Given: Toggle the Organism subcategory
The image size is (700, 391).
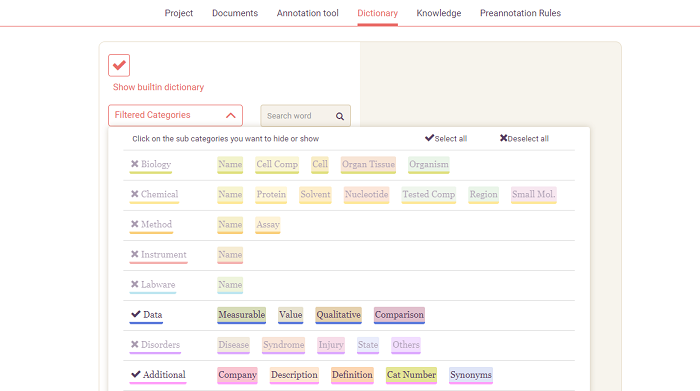Looking at the screenshot, I should [429, 164].
